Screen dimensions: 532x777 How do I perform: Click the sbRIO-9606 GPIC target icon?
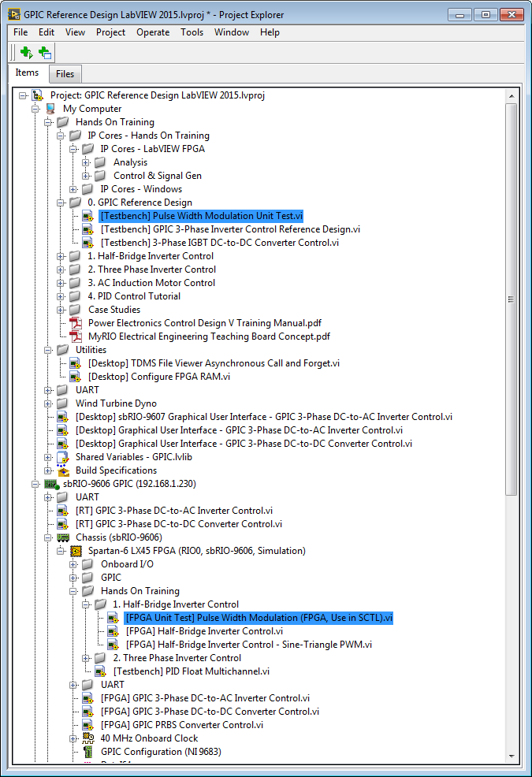click(x=51, y=484)
